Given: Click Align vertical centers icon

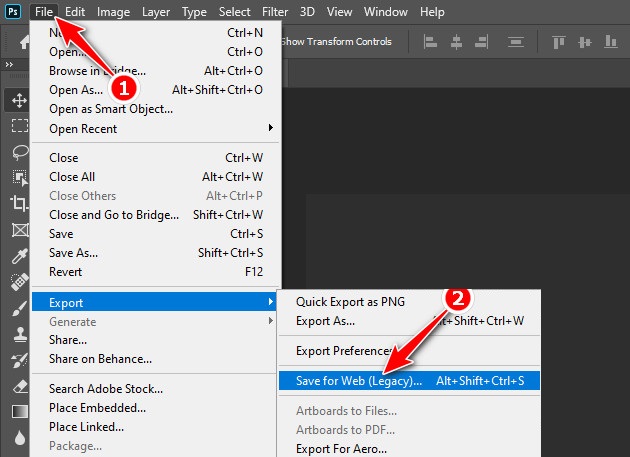Looking at the screenshot, I should coord(585,42).
